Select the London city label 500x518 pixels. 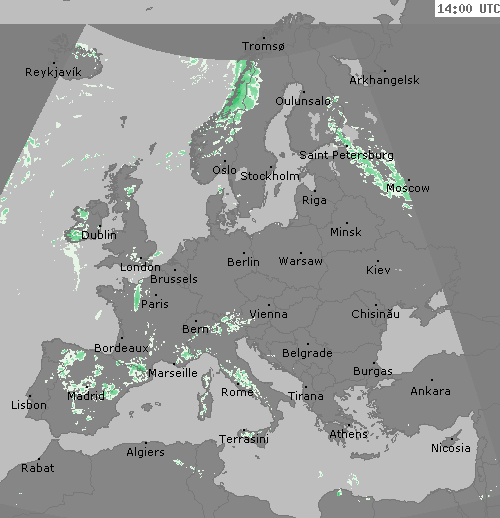point(140,267)
